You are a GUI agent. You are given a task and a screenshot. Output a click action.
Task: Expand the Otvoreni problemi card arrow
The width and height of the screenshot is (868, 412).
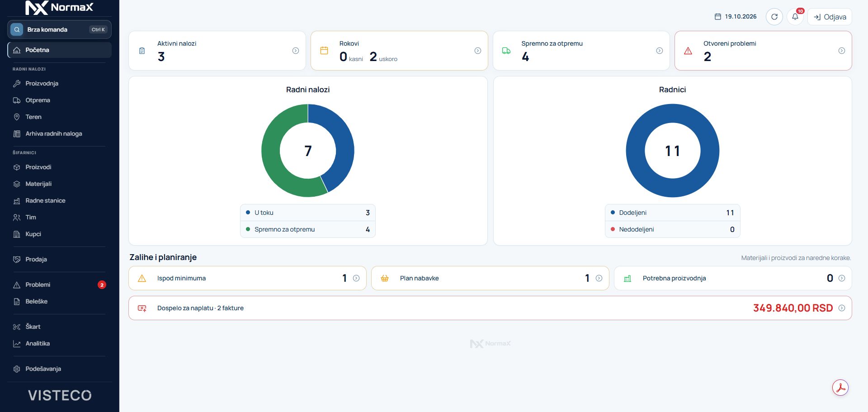842,51
